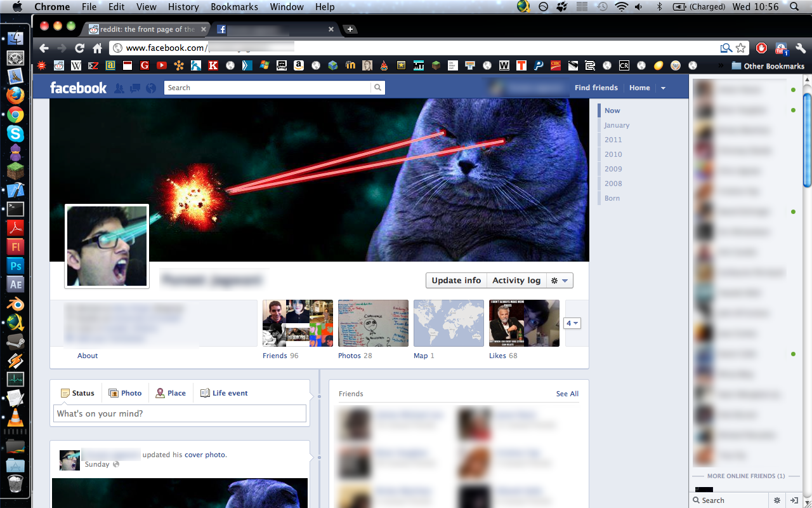Image resolution: width=812 pixels, height=508 pixels.
Task: Open the PayPal bookmark icon
Action: pyautogui.click(x=539, y=65)
